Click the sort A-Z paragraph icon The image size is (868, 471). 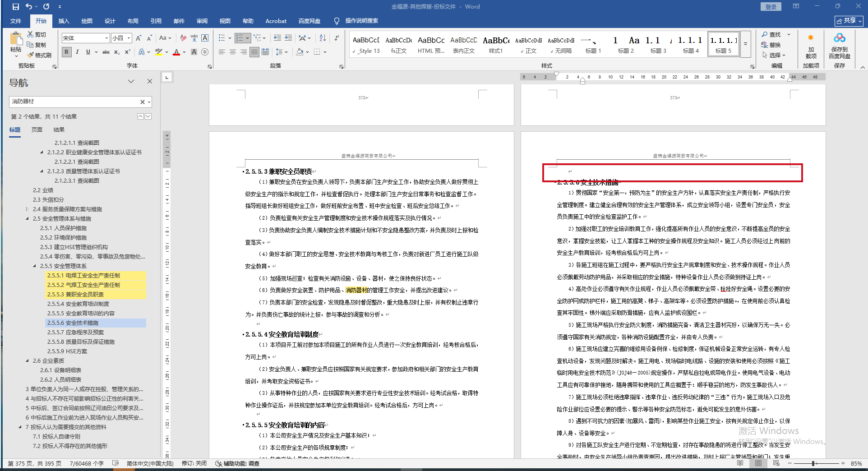[323, 38]
